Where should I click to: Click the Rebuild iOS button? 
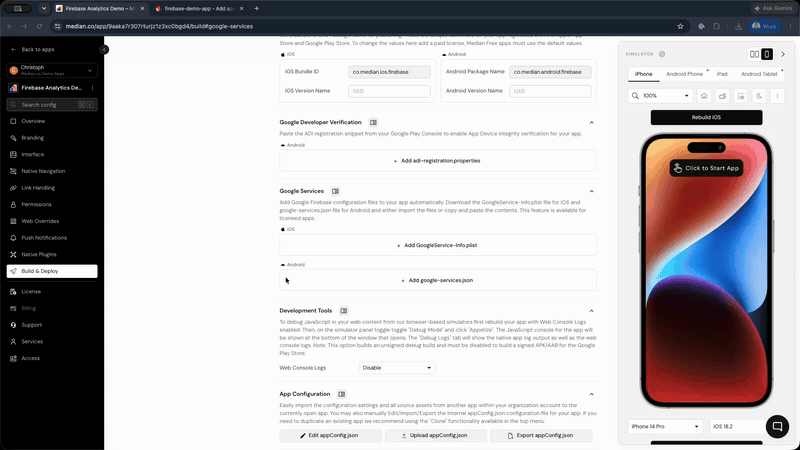pos(706,117)
